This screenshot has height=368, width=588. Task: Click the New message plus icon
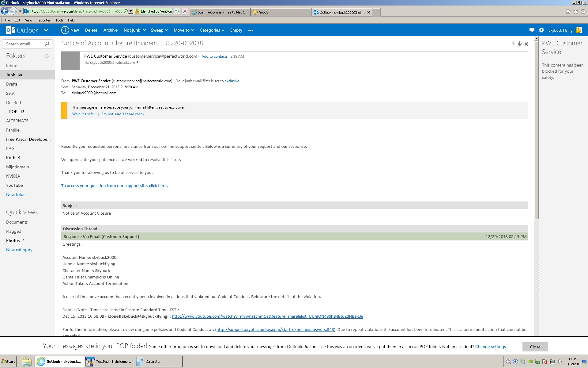pos(65,30)
